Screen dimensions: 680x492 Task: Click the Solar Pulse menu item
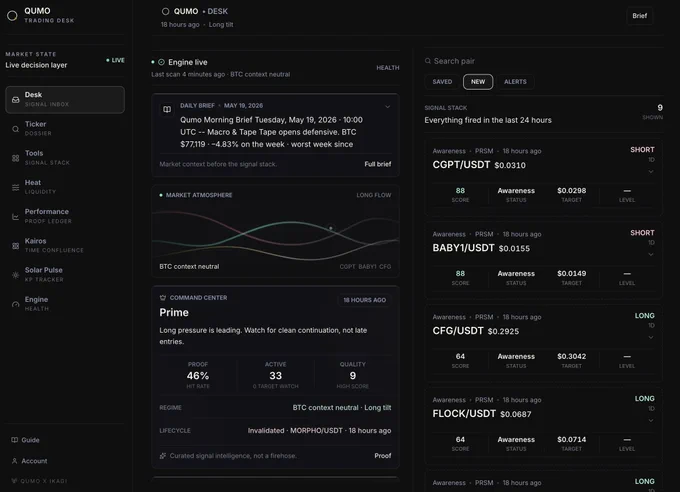[65, 275]
